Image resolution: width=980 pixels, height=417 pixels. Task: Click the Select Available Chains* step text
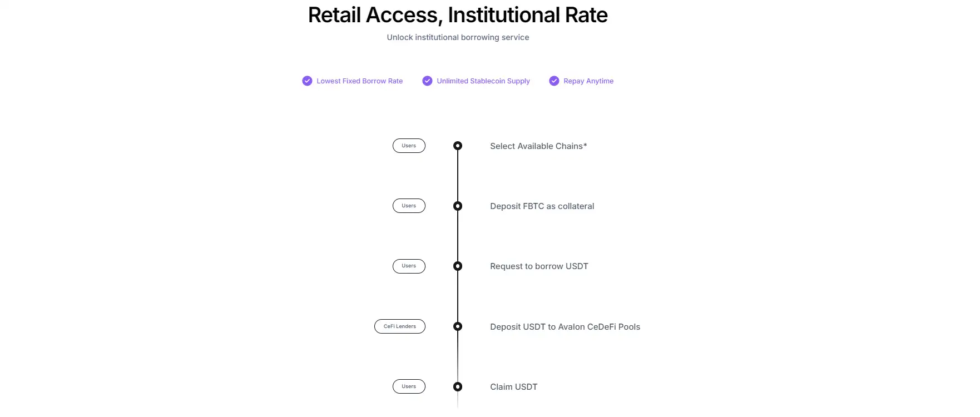click(x=538, y=146)
